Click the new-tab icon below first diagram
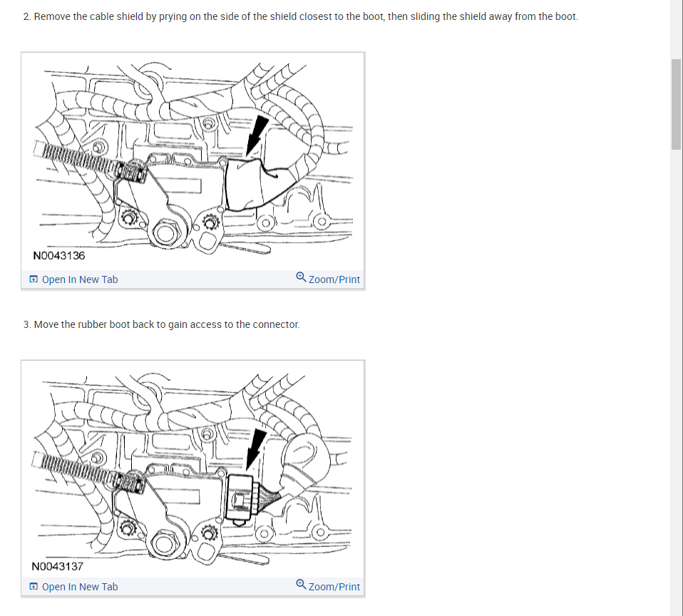 (x=34, y=279)
